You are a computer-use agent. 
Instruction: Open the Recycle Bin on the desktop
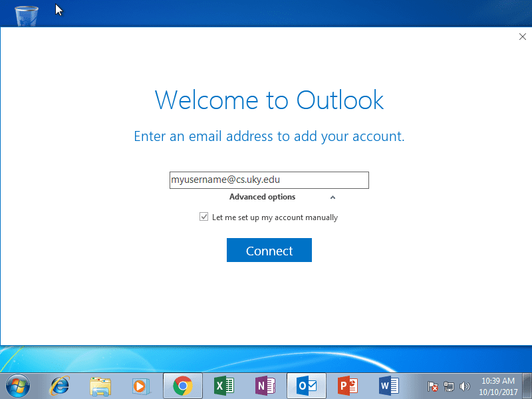[x=27, y=15]
